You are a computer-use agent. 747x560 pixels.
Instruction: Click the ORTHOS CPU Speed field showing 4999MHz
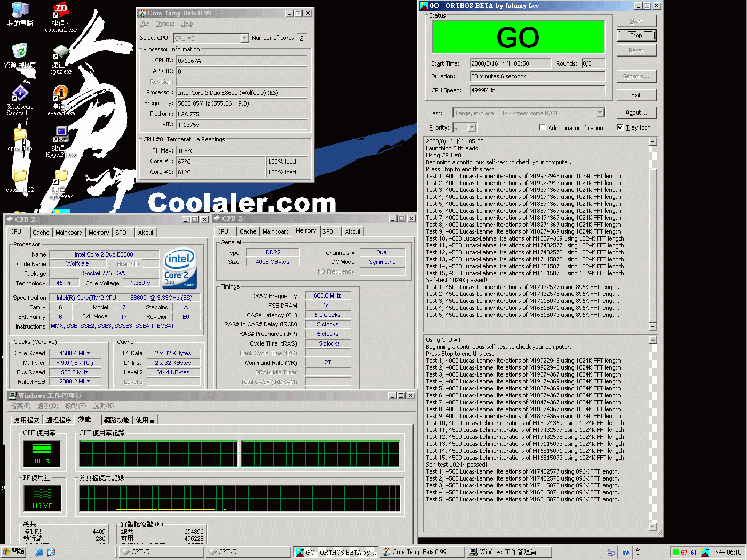pos(537,90)
